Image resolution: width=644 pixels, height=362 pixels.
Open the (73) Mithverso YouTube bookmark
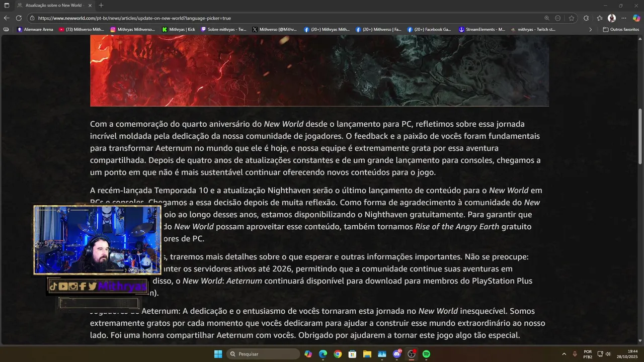[82, 30]
